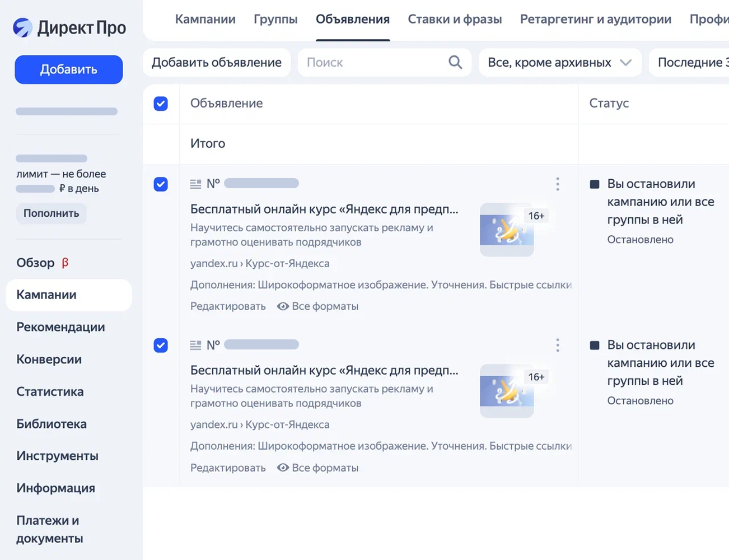The image size is (729, 560).
Task: Click the 16+ age label on first ad
Action: 536,216
